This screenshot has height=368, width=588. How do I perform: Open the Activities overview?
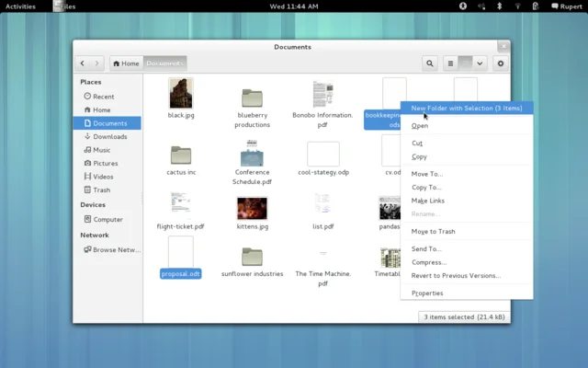(20, 6)
